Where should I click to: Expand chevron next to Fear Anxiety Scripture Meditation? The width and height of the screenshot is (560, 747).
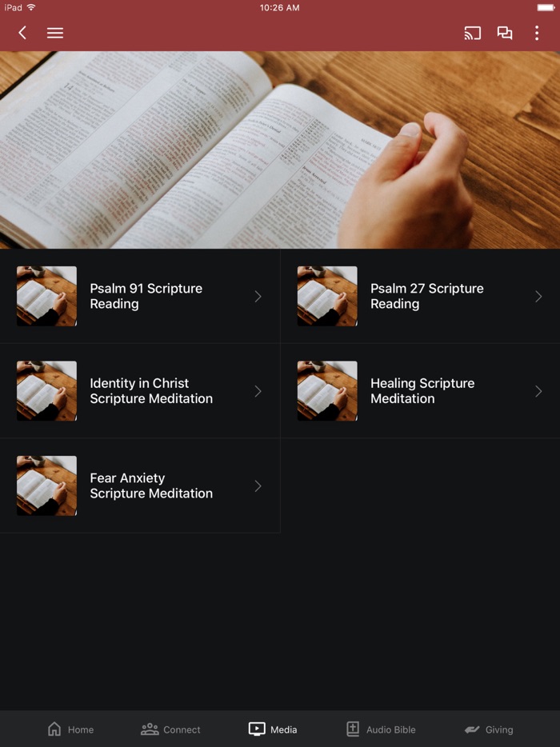258,486
